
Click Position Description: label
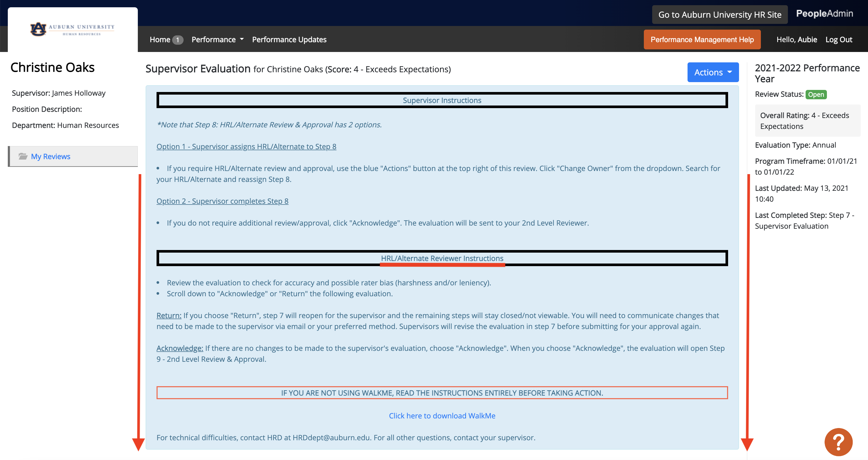(47, 109)
